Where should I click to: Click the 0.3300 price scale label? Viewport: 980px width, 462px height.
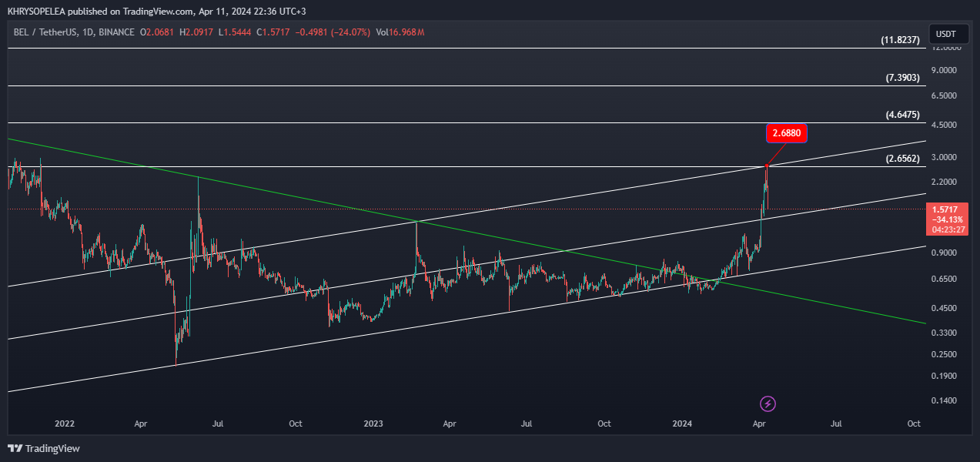(945, 333)
